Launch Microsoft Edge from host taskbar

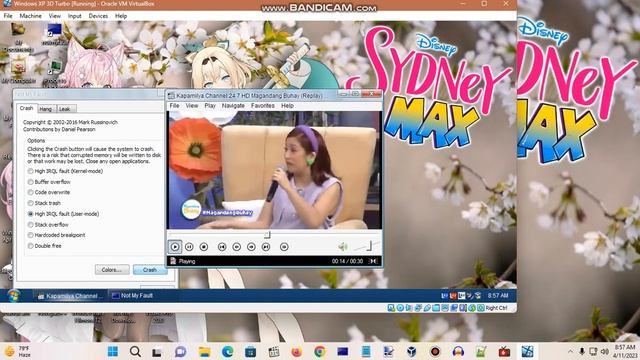(x=227, y=351)
